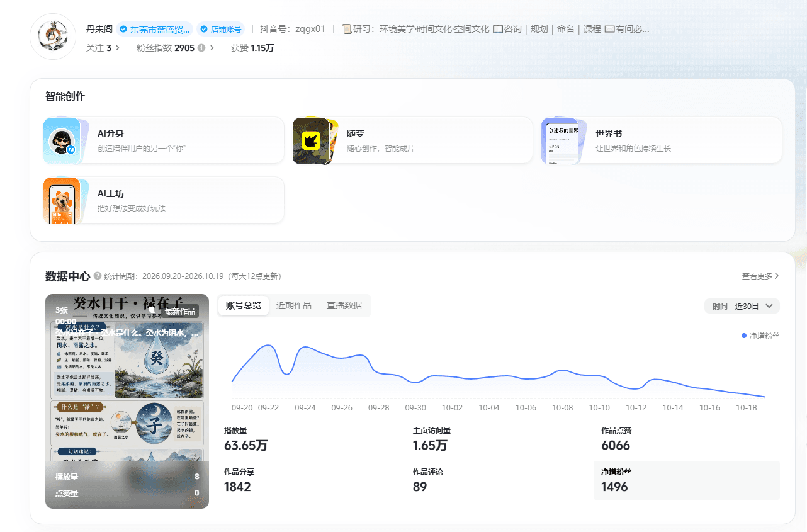Click the 统计周期 date range text
807x532 pixels.
click(193, 276)
